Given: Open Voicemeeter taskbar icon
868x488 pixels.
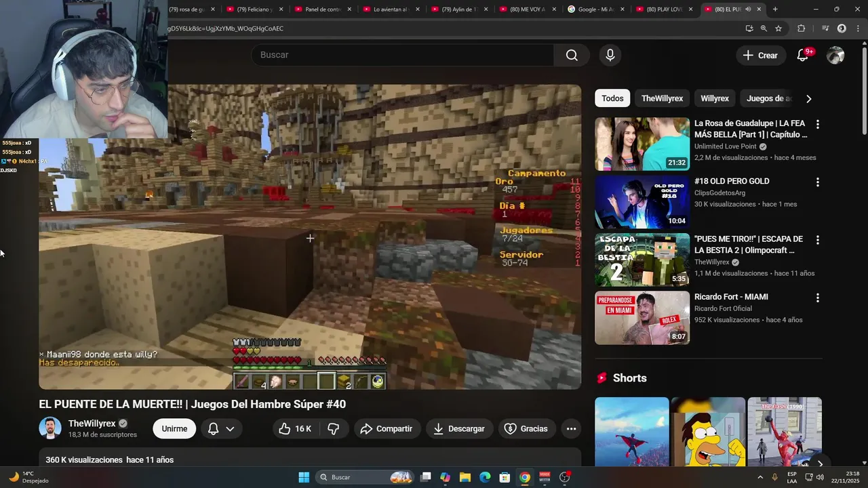Looking at the screenshot, I should pyautogui.click(x=545, y=477).
